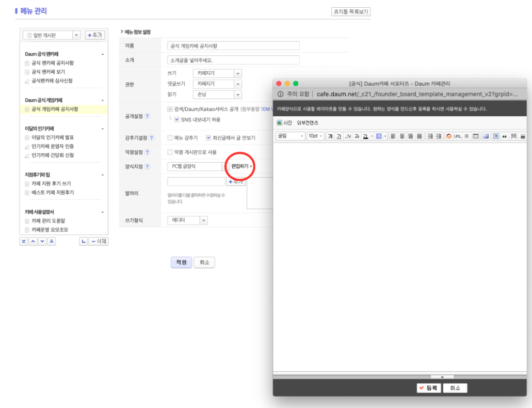
Task: Click the 삭제 delete menu button
Action: tap(99, 241)
